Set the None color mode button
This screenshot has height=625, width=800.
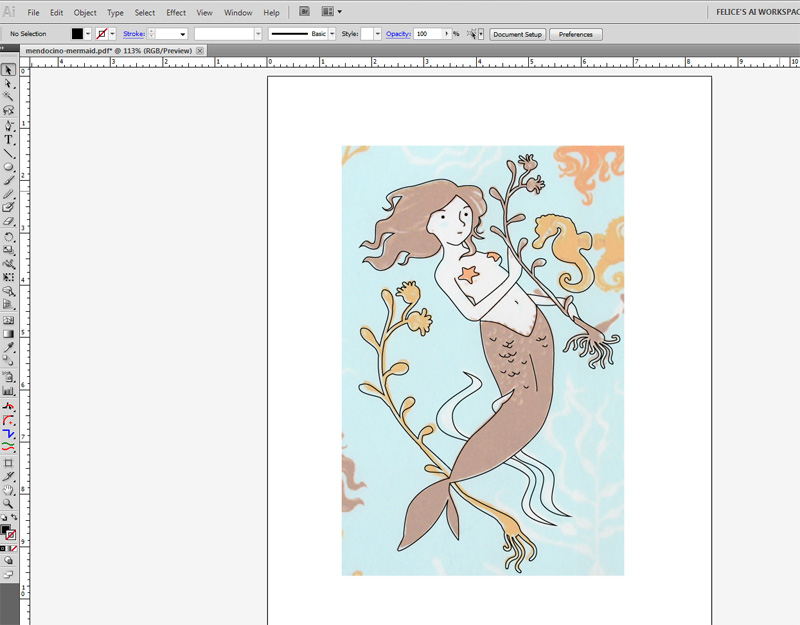click(x=14, y=548)
